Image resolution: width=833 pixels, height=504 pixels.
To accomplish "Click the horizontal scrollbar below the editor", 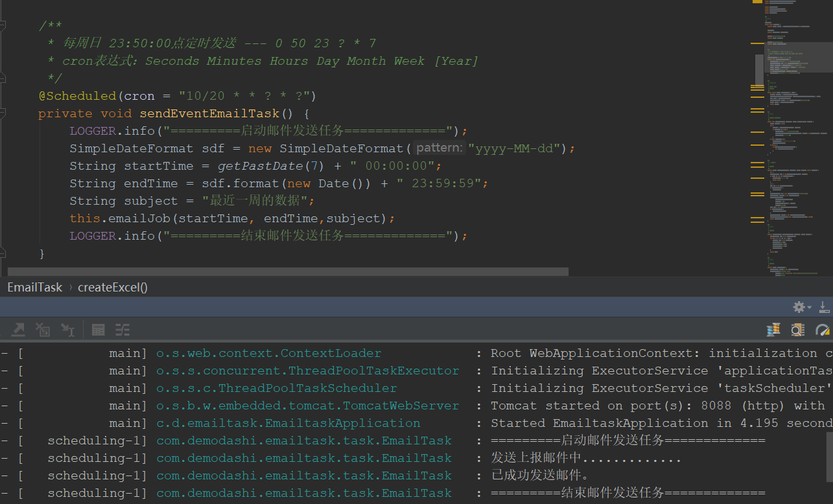I will 285,271.
